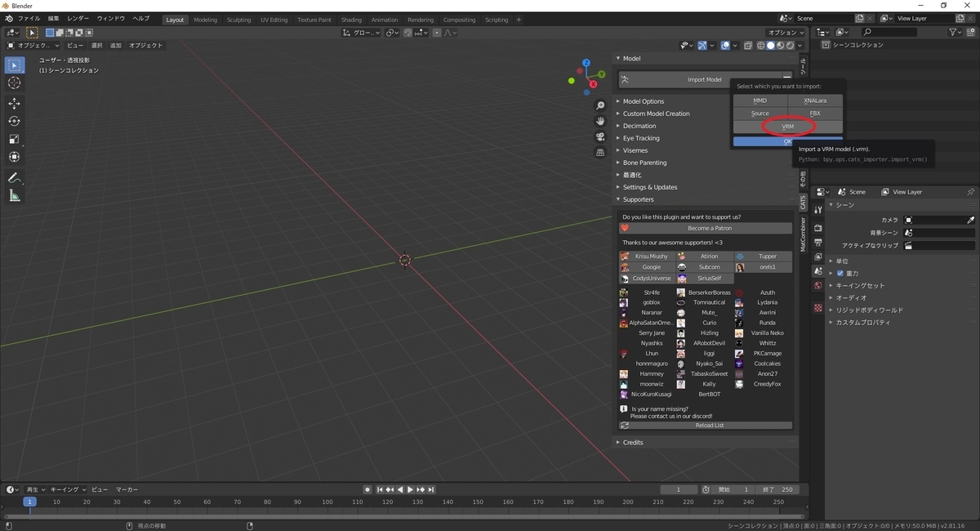Click the Reload List button
Image resolution: width=980 pixels, height=531 pixels.
point(706,426)
